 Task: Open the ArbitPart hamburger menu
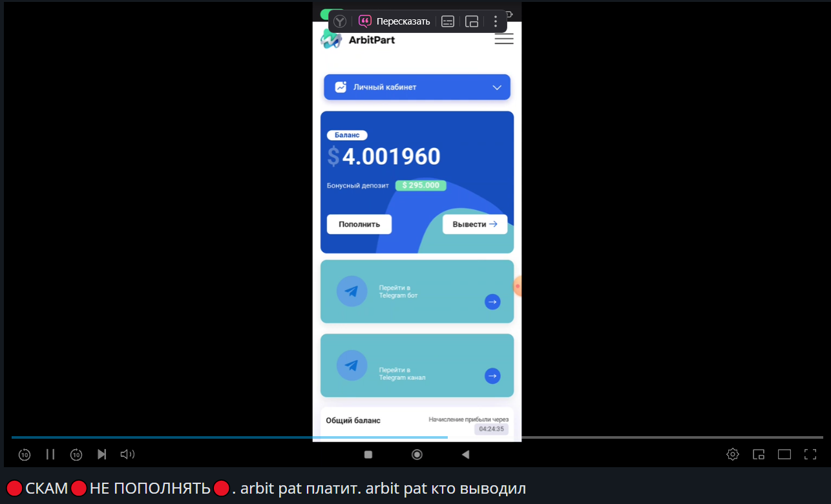pyautogui.click(x=504, y=39)
